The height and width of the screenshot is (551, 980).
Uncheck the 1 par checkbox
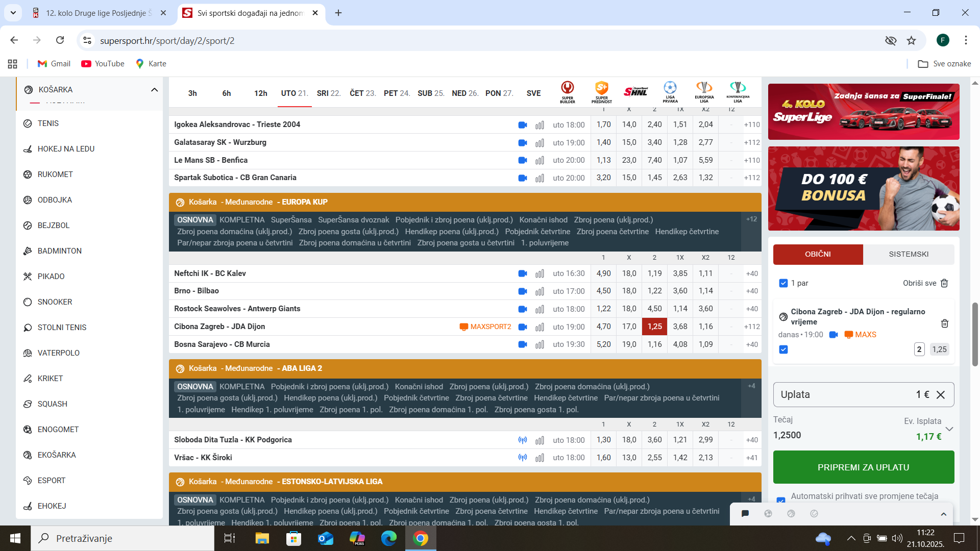[783, 283]
